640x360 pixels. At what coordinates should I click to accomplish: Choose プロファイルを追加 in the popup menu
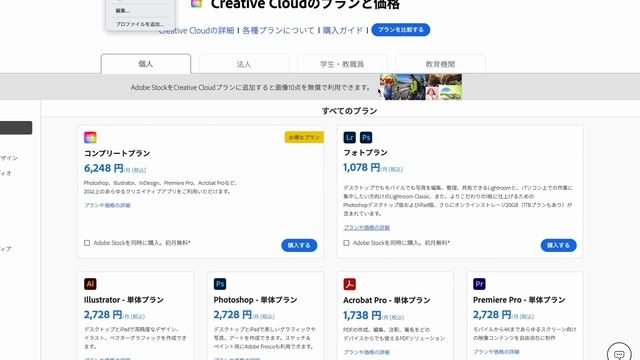140,24
